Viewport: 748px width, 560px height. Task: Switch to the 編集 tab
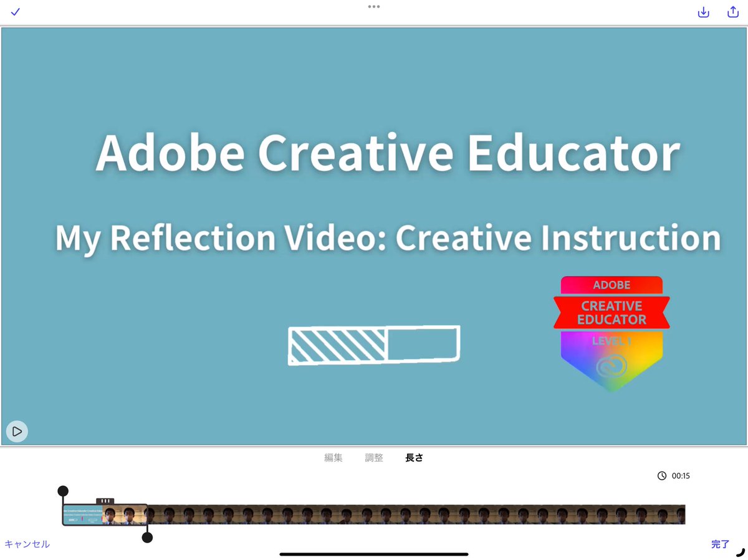pyautogui.click(x=335, y=457)
